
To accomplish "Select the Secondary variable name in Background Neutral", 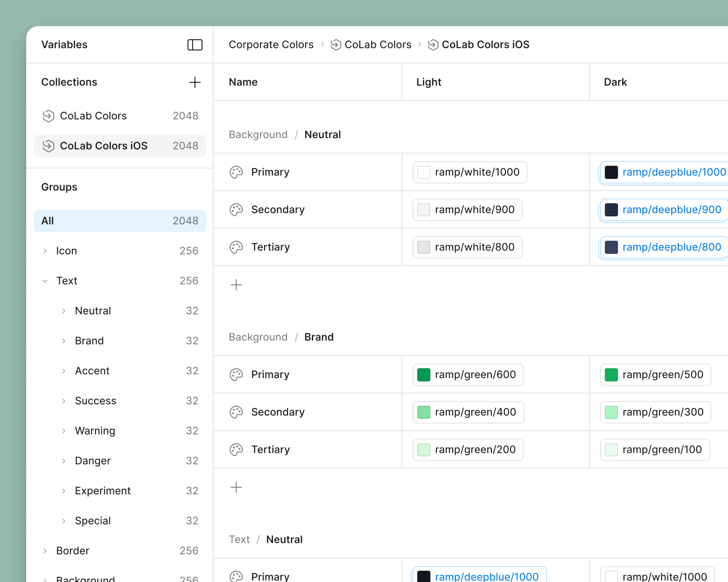I will point(278,210).
